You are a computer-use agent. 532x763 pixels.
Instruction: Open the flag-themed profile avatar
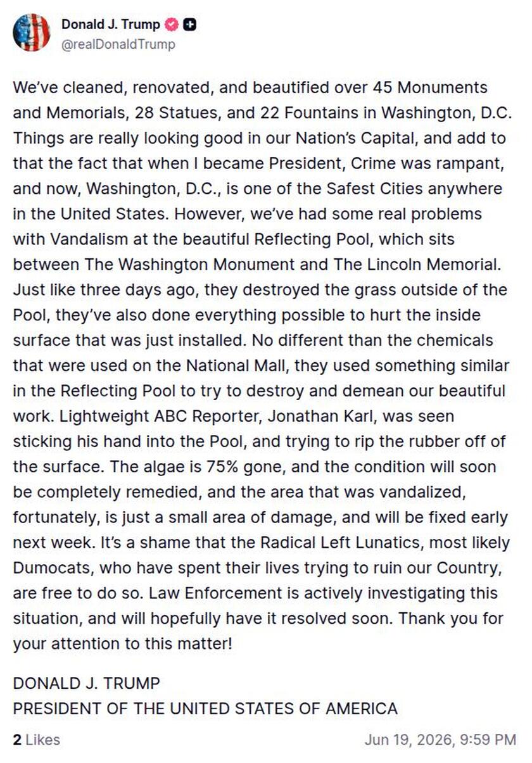tap(31, 33)
